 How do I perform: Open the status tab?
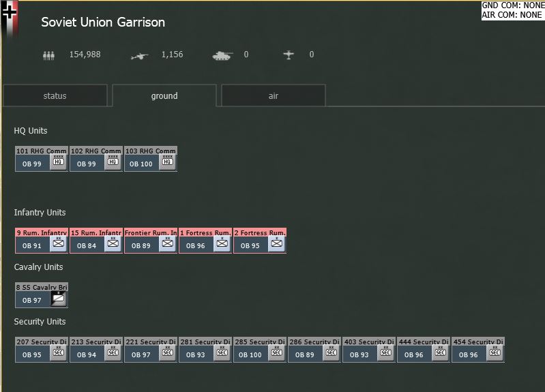coord(55,95)
